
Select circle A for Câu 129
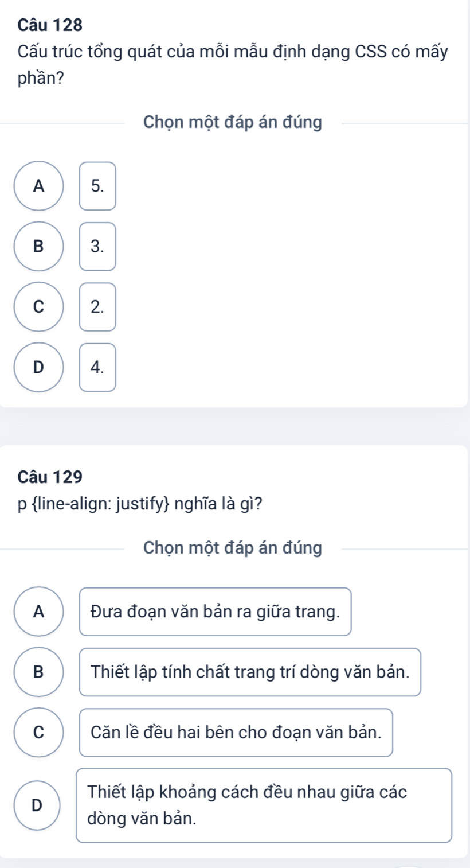point(38,612)
